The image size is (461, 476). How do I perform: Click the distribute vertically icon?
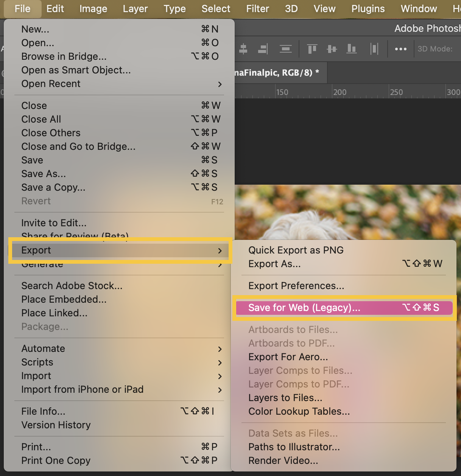(285, 49)
